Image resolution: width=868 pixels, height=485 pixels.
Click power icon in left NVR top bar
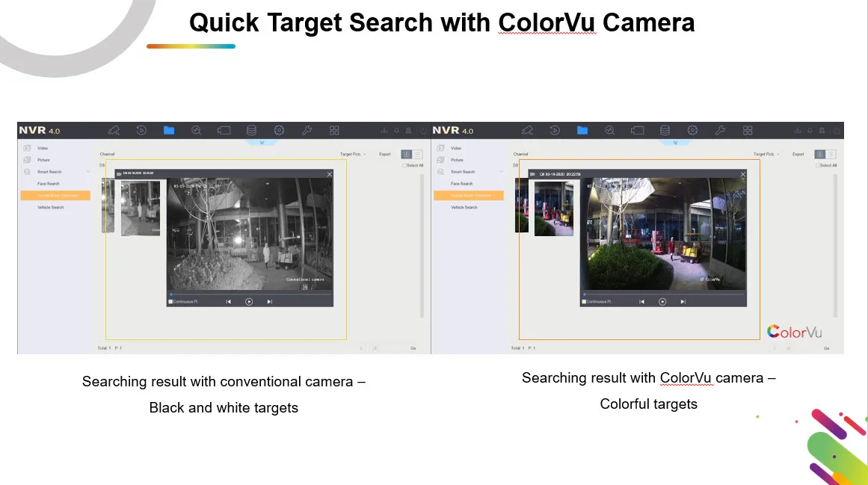coord(423,131)
